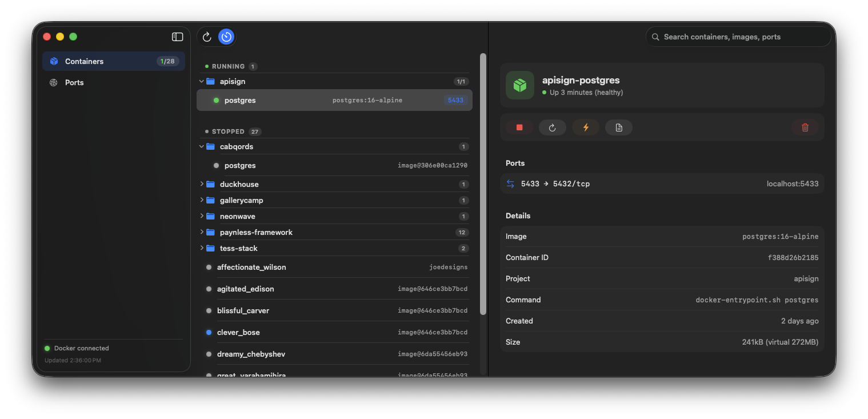Click the Containers cube icon
The height and width of the screenshot is (419, 868).
[x=54, y=61]
